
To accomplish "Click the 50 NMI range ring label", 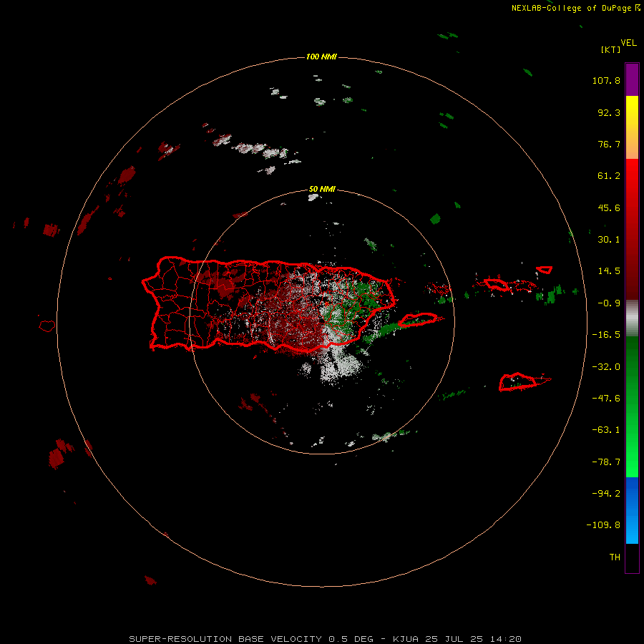I will coord(321,190).
